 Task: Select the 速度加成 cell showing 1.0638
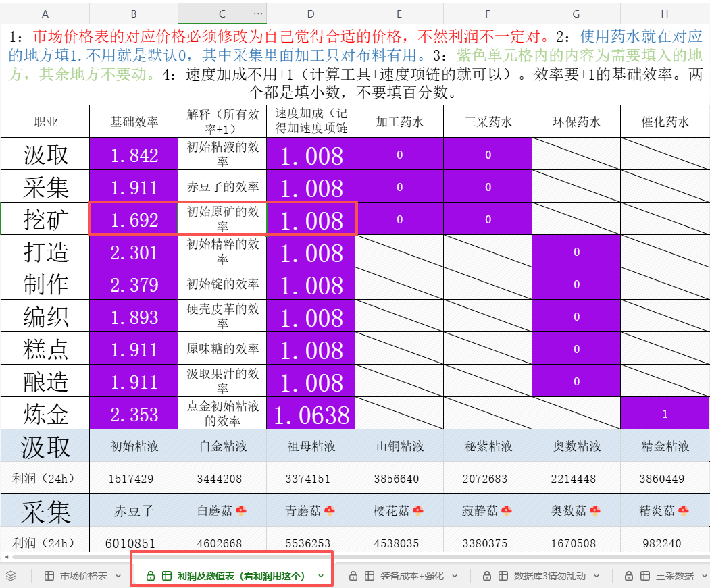click(x=311, y=415)
